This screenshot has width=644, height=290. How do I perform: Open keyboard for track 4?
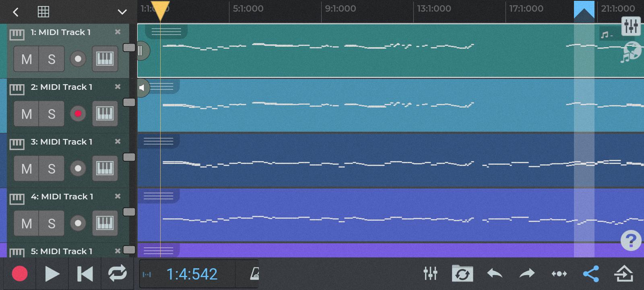(x=105, y=223)
